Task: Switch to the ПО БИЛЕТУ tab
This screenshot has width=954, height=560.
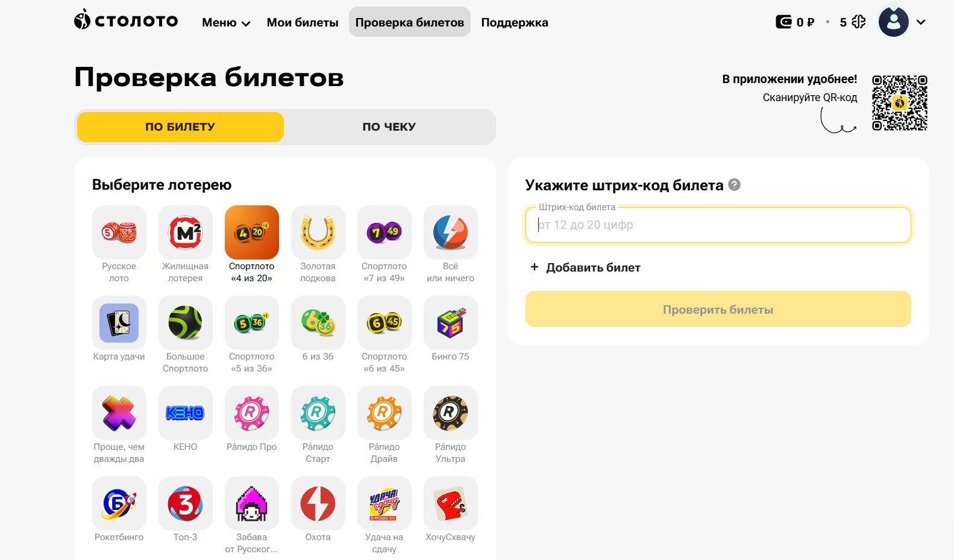Action: 180,127
